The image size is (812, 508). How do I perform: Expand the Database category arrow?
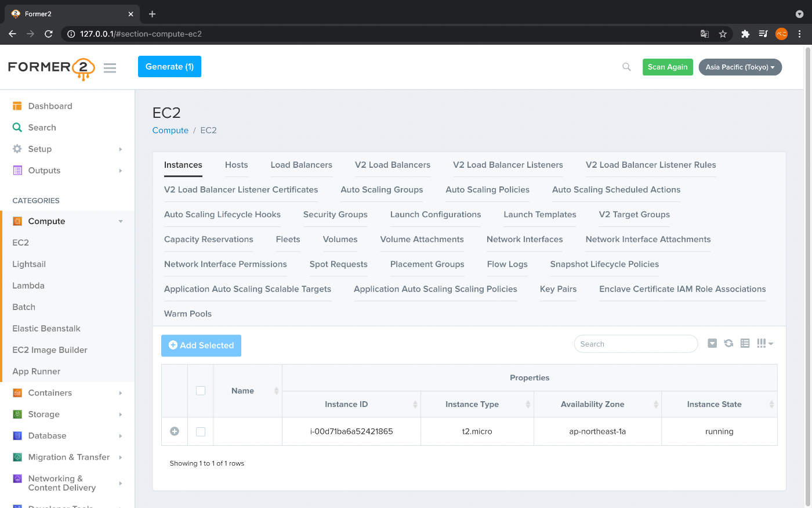pyautogui.click(x=121, y=436)
